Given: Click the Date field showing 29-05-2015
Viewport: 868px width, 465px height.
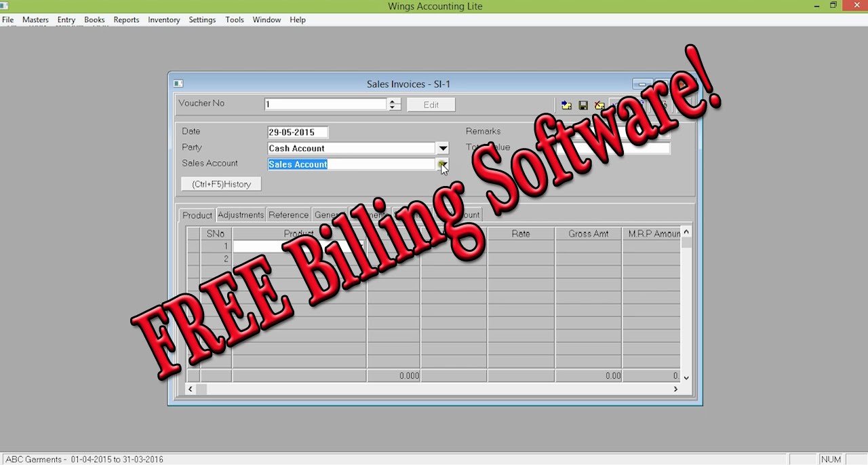Looking at the screenshot, I should 298,132.
